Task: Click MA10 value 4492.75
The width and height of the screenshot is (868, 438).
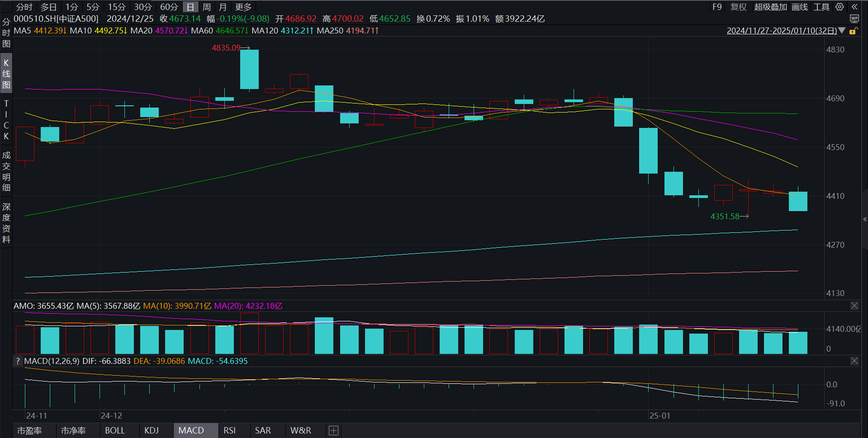Action: point(111,31)
